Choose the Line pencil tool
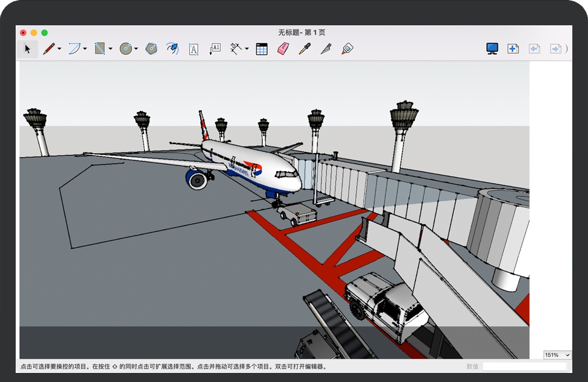The height and width of the screenshot is (382, 588). pyautogui.click(x=48, y=49)
